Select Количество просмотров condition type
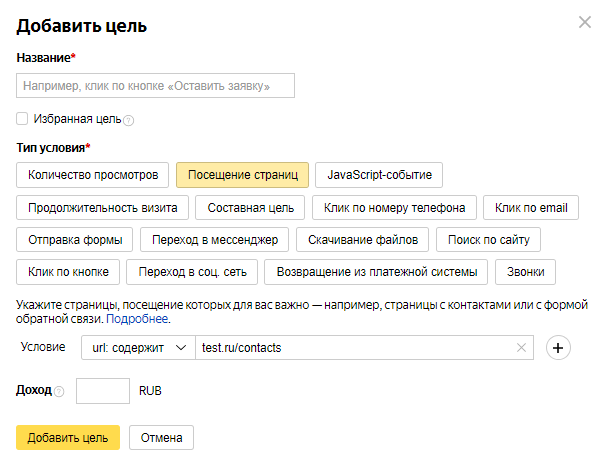Viewport: 607px width, 464px height. coord(93,175)
